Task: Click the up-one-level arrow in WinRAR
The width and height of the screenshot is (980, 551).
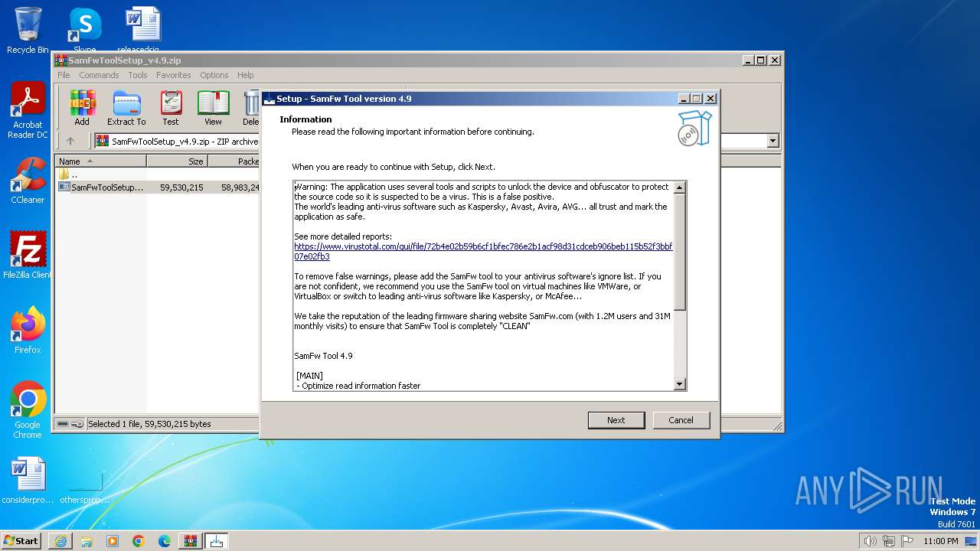Action: 70,141
